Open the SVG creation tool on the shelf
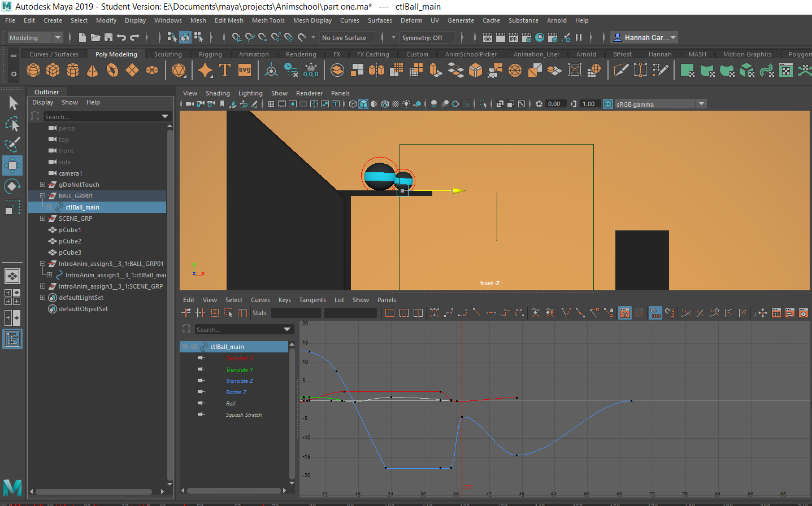 (x=244, y=70)
